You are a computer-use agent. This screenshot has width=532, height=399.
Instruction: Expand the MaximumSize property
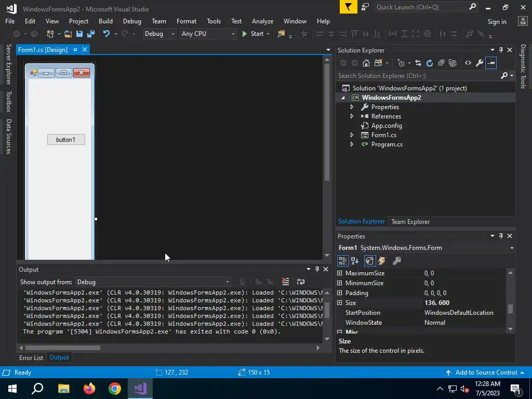pos(340,273)
